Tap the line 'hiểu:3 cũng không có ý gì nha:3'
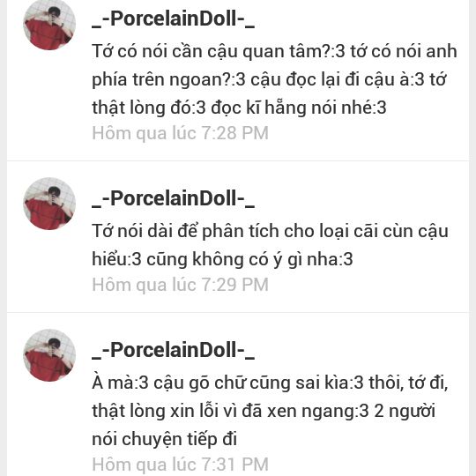 click(x=222, y=259)
